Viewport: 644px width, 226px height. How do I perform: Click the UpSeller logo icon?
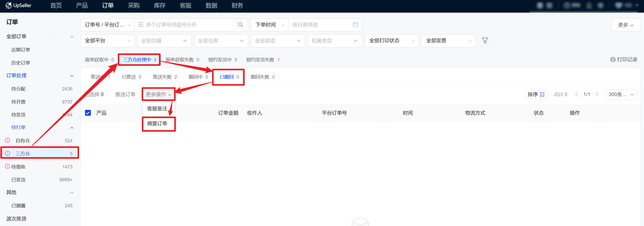click(x=9, y=5)
